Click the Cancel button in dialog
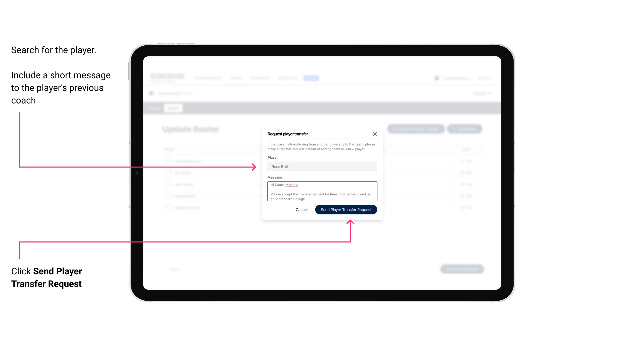644x346 pixels. point(301,209)
